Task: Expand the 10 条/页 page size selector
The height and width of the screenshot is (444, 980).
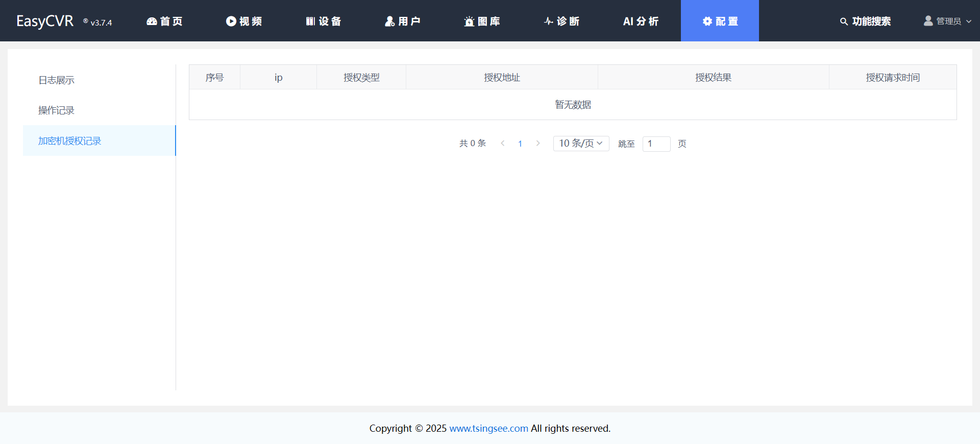Action: coord(581,144)
